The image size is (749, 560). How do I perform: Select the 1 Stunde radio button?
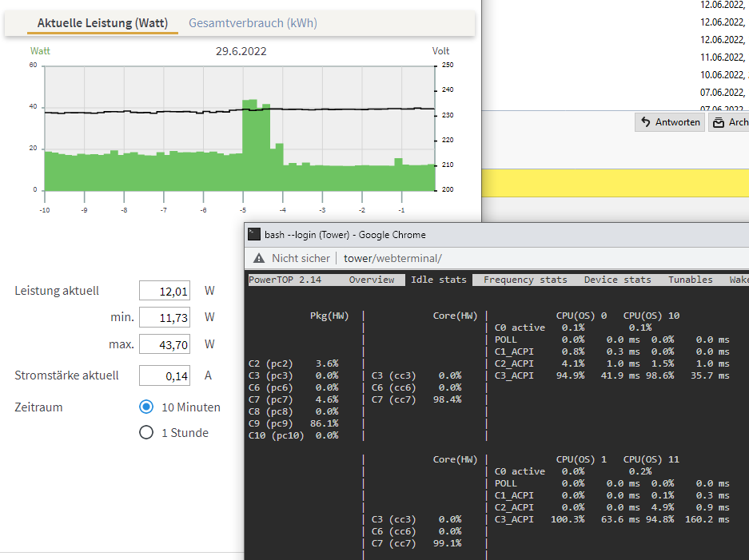pos(146,432)
